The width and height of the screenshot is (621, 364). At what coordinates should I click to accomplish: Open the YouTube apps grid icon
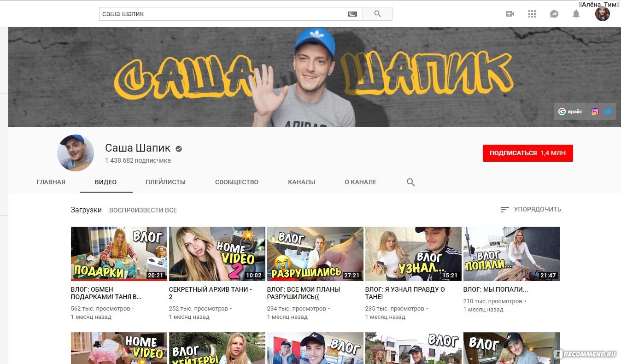(532, 14)
